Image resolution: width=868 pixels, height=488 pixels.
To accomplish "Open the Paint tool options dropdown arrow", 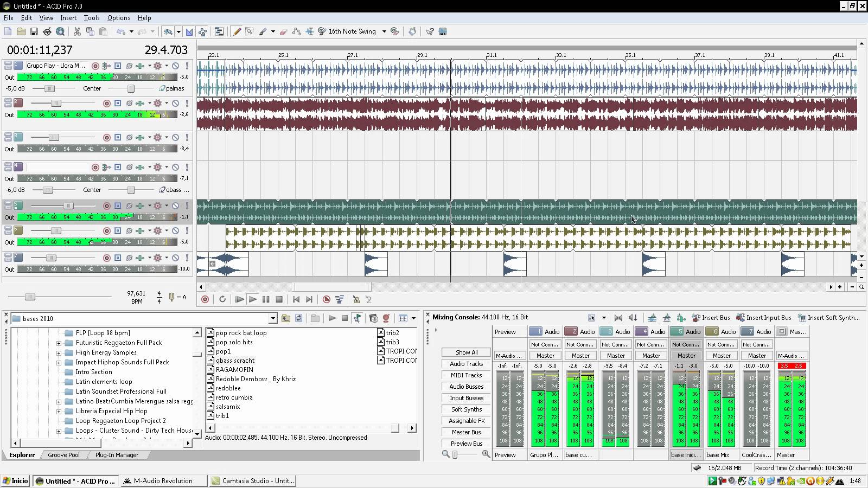I will (x=273, y=32).
